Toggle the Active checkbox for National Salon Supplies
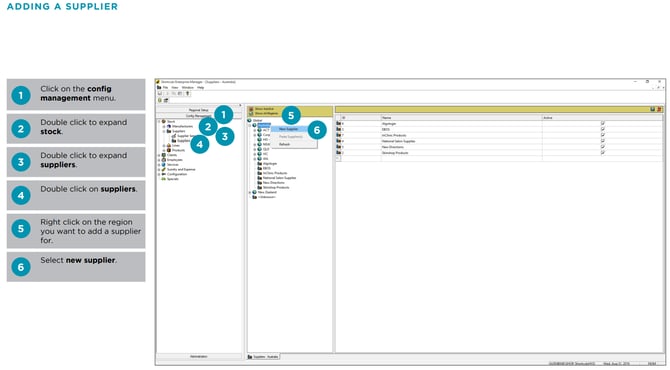 (602, 141)
